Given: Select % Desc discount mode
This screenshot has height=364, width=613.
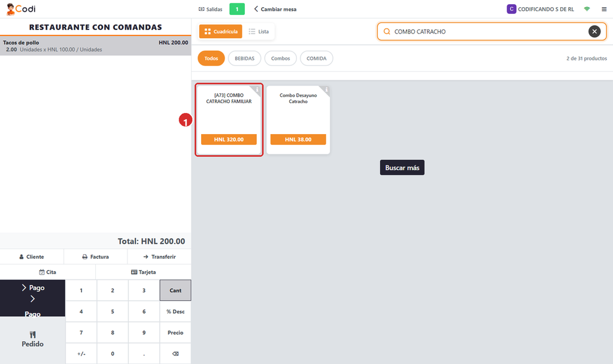Looking at the screenshot, I should 175,311.
